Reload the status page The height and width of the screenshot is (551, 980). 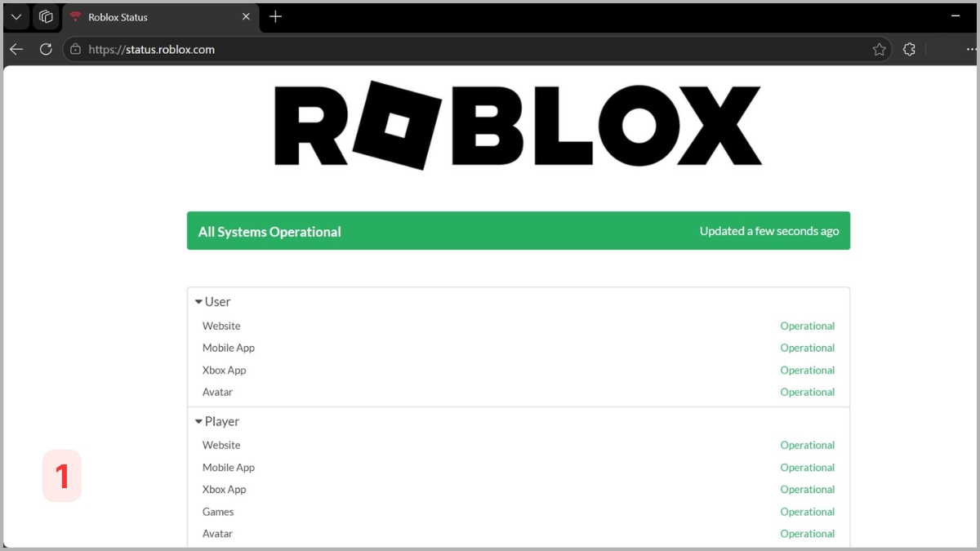coord(46,49)
